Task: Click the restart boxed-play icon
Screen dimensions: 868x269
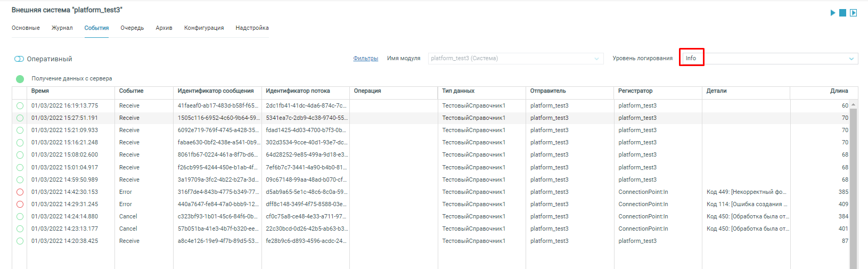Action: pos(853,13)
